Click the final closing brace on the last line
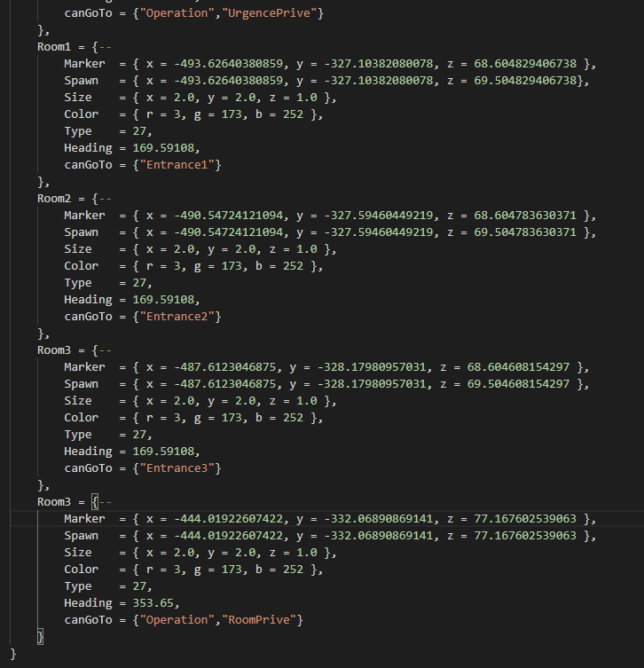Viewport: 644px width, 668px height. 12,653
